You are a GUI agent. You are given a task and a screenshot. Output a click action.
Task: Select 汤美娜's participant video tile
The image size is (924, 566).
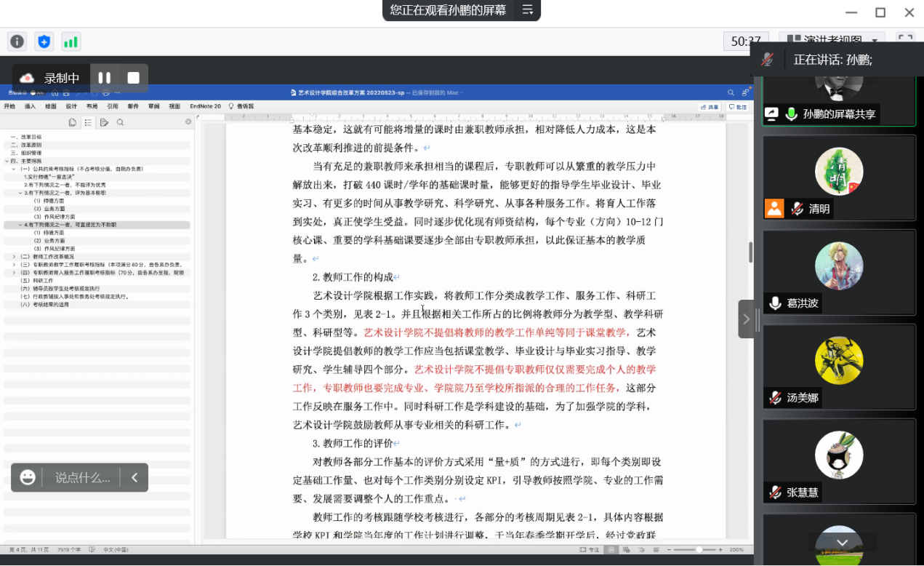(838, 367)
